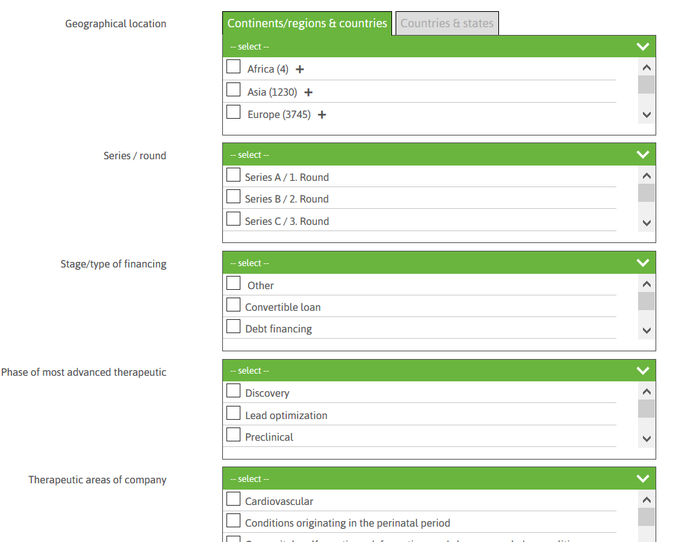The width and height of the screenshot is (680, 542).
Task: Click the Series / round label
Action: [x=135, y=156]
